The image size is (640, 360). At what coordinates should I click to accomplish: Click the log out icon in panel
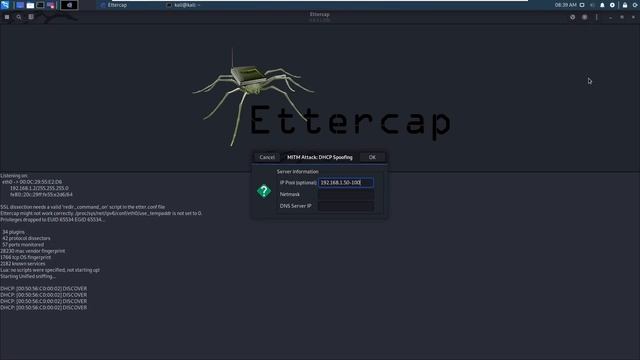(x=635, y=5)
